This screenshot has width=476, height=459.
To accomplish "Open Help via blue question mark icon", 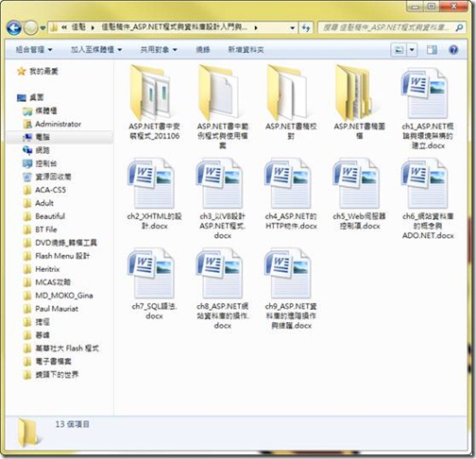I will point(453,50).
